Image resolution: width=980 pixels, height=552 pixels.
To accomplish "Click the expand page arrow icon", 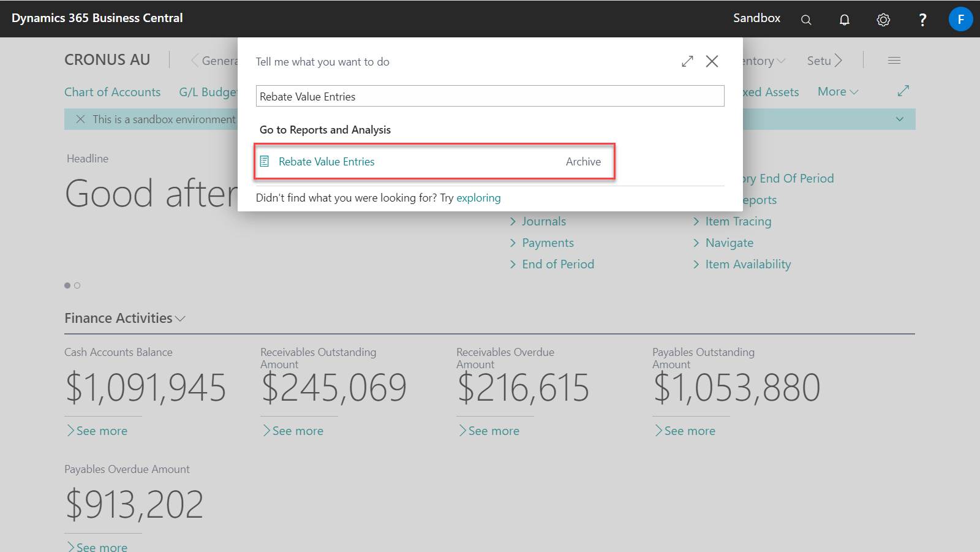I will tap(903, 91).
